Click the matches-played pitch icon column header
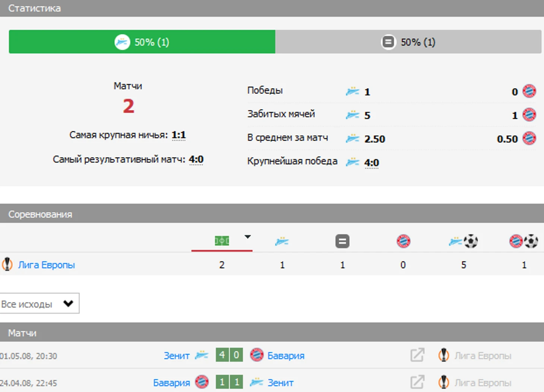 click(x=222, y=241)
